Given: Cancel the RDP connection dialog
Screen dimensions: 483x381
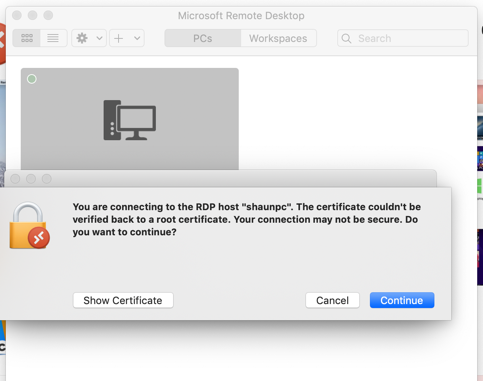Looking at the screenshot, I should [x=332, y=300].
